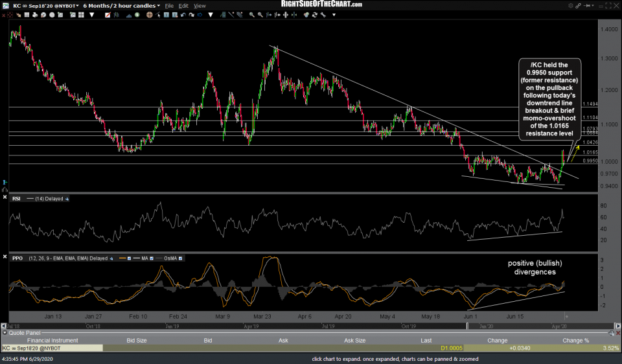The image size is (622, 364).
Task: Toggle the PPO MA line checkbox
Action: [x=152, y=258]
